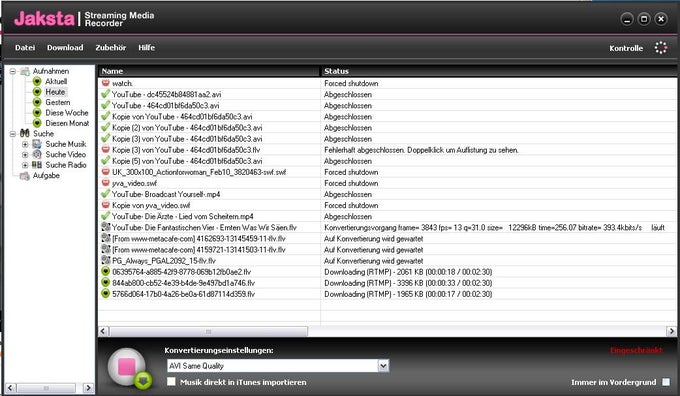Click red icon of UK_300x100_Actionforwoman swf row
Image resolution: width=680 pixels, height=396 pixels.
[x=105, y=171]
